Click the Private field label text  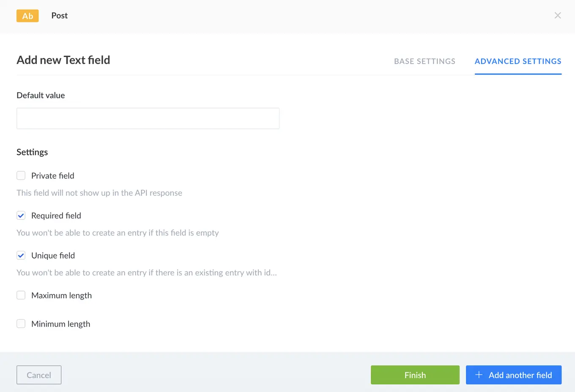[x=52, y=175]
